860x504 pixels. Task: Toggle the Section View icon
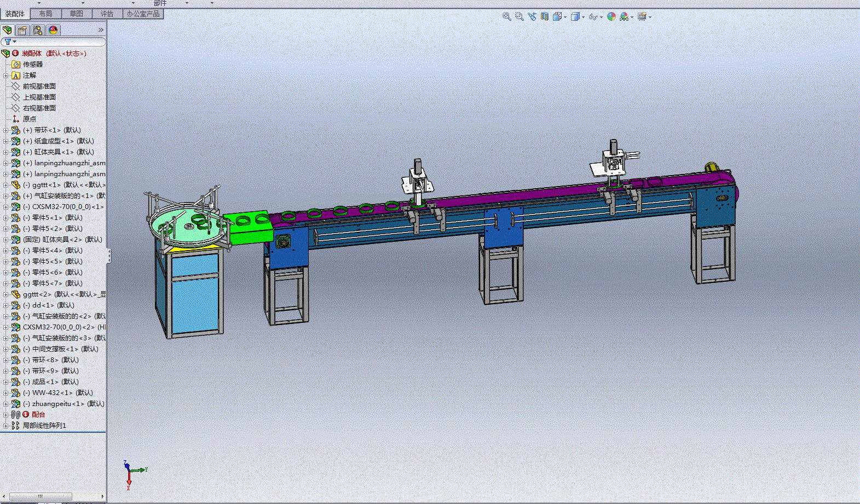click(x=545, y=17)
